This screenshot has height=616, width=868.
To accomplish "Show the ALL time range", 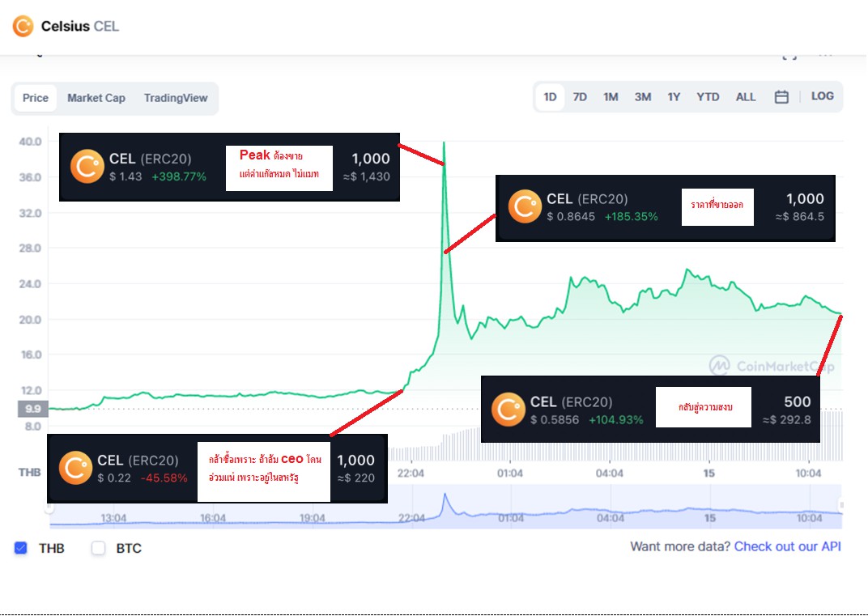I will (746, 97).
